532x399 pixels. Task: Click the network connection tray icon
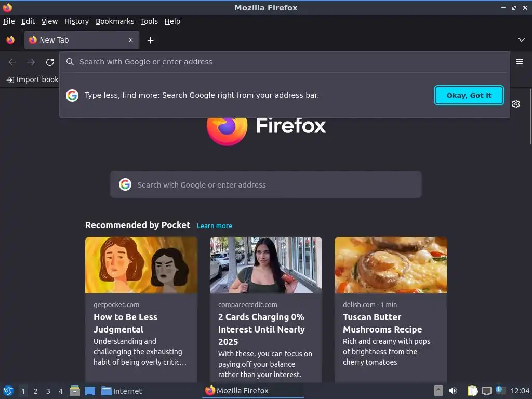(x=486, y=391)
